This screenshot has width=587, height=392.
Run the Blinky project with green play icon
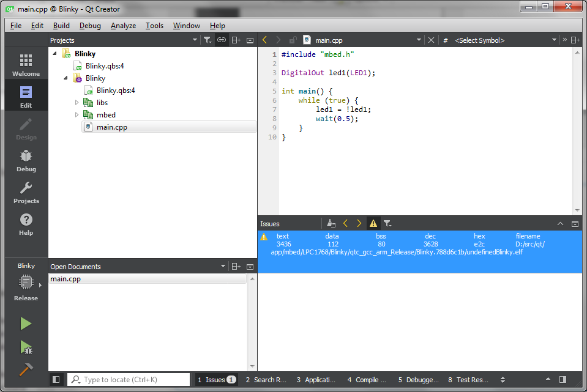click(26, 324)
